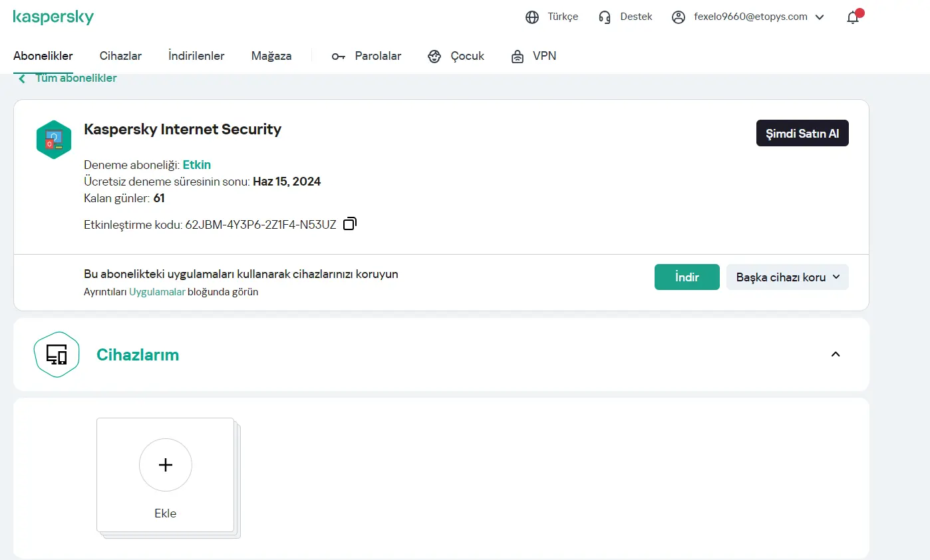
Task: Go back to Tüm abonelikler
Action: click(76, 78)
